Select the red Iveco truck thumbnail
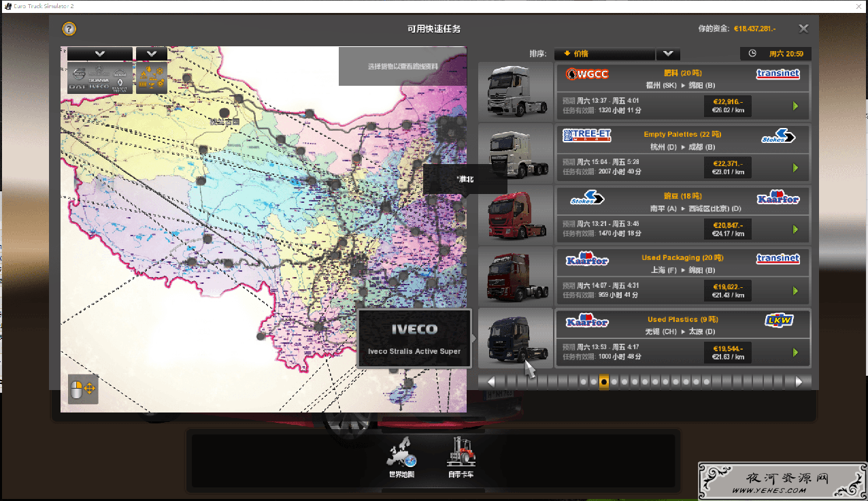This screenshot has height=501, width=868. [x=516, y=214]
